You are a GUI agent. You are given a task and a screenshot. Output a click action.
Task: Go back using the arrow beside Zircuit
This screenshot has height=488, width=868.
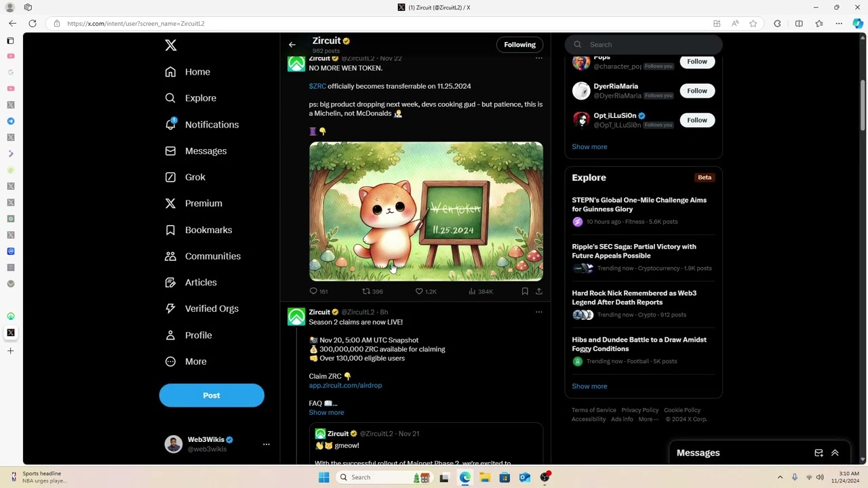pos(292,45)
